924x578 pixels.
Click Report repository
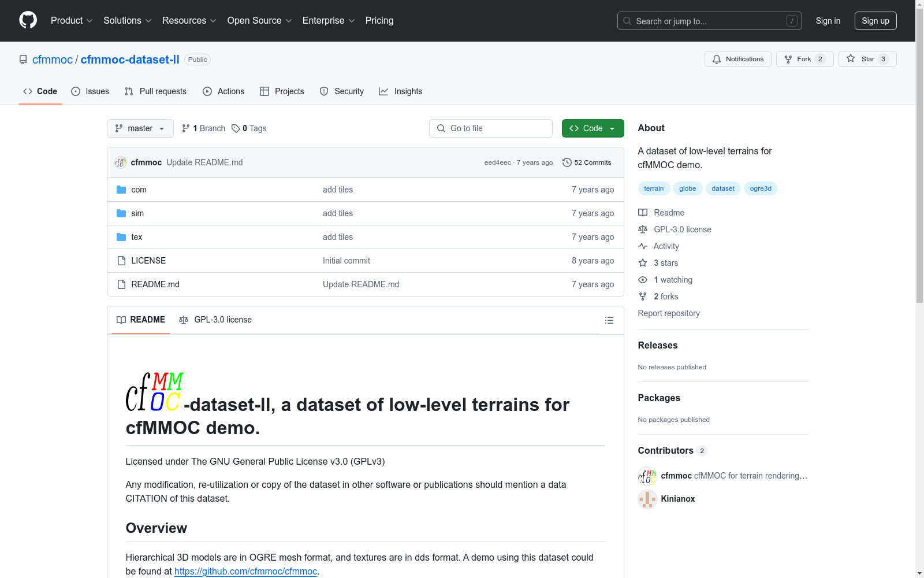coord(669,313)
